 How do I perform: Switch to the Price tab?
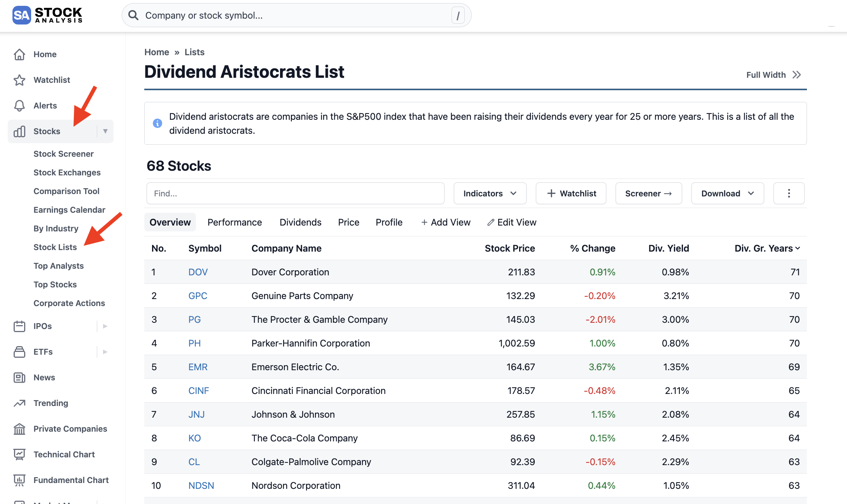point(348,222)
